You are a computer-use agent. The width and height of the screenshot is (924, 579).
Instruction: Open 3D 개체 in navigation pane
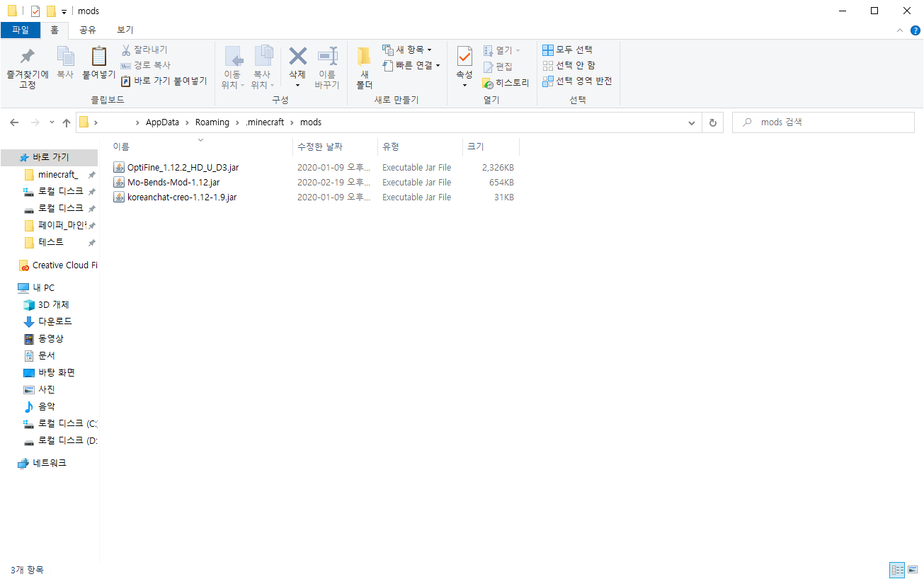point(53,304)
